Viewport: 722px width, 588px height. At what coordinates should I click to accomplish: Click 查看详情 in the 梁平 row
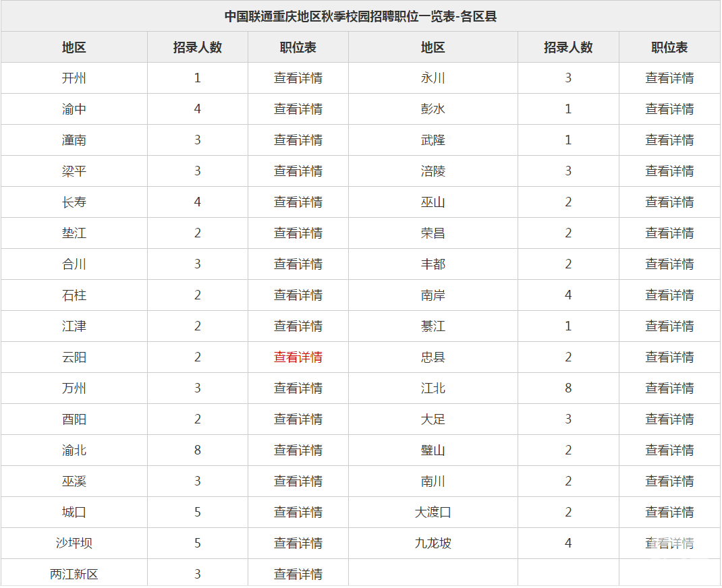[x=298, y=171]
